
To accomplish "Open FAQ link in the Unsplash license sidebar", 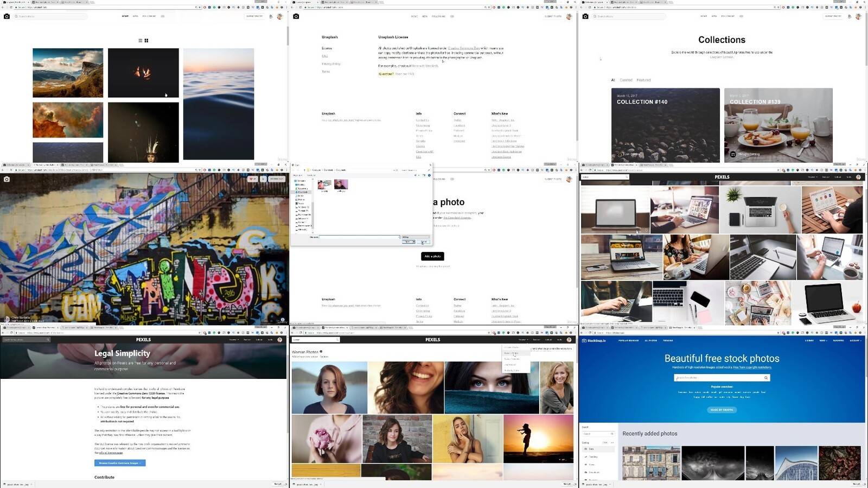I will (324, 56).
